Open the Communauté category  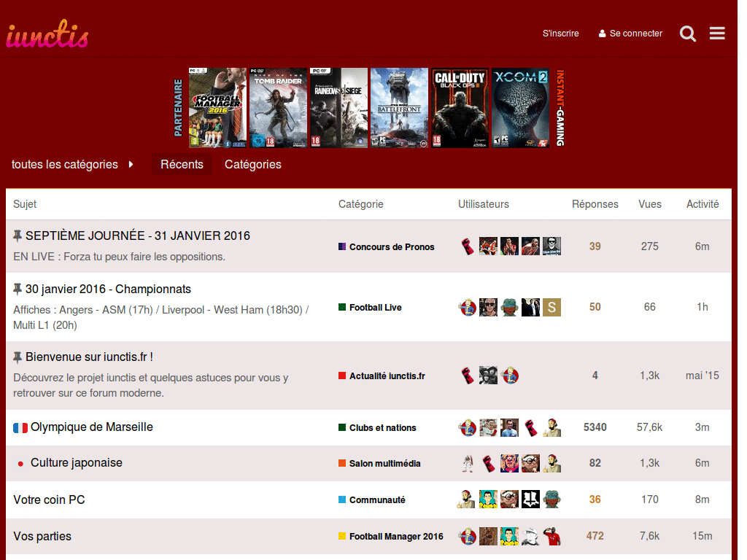pos(372,499)
